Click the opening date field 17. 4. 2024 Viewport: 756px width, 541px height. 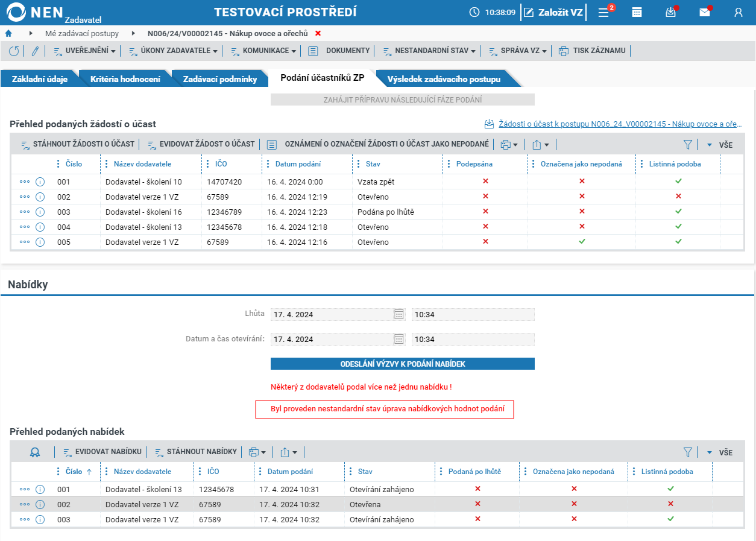[x=332, y=339]
